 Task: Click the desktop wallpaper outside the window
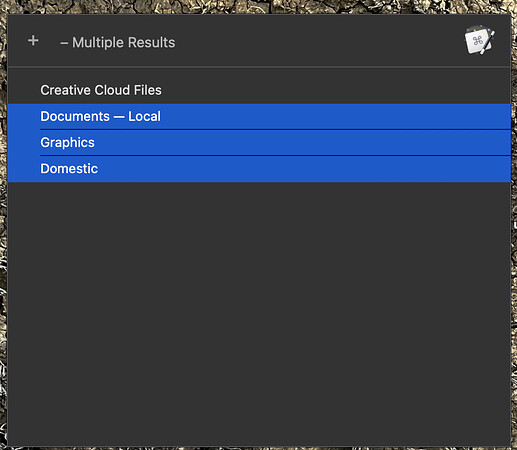(259, 6)
